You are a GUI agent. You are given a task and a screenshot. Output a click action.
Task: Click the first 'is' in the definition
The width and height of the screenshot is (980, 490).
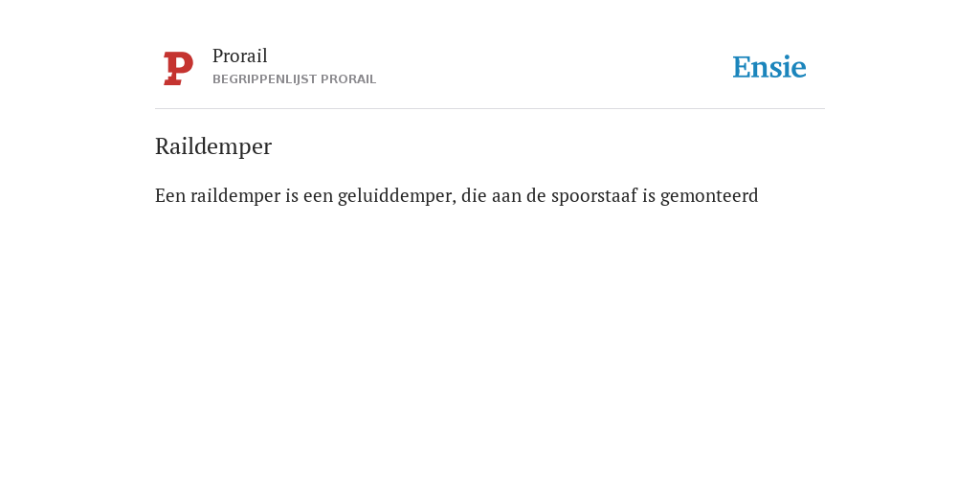pyautogui.click(x=292, y=195)
